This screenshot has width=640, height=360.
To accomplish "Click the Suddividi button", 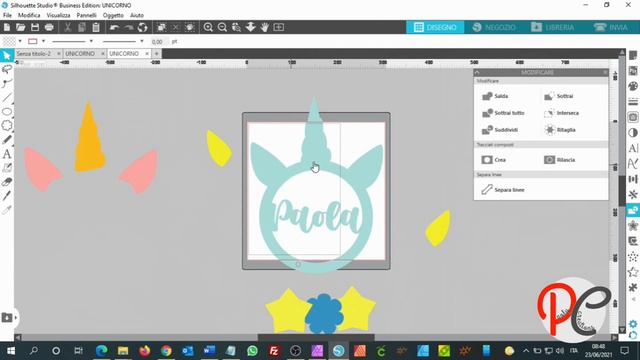I will point(500,130).
